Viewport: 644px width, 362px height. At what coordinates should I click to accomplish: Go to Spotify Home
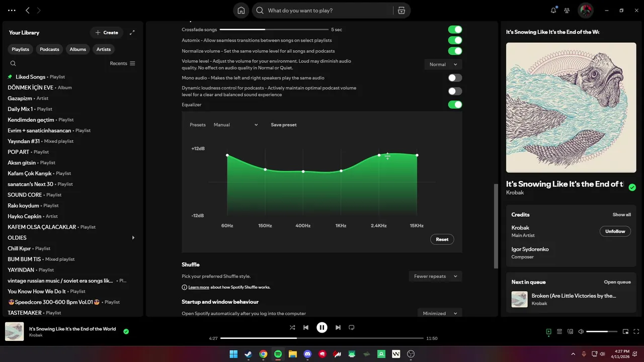(x=241, y=10)
